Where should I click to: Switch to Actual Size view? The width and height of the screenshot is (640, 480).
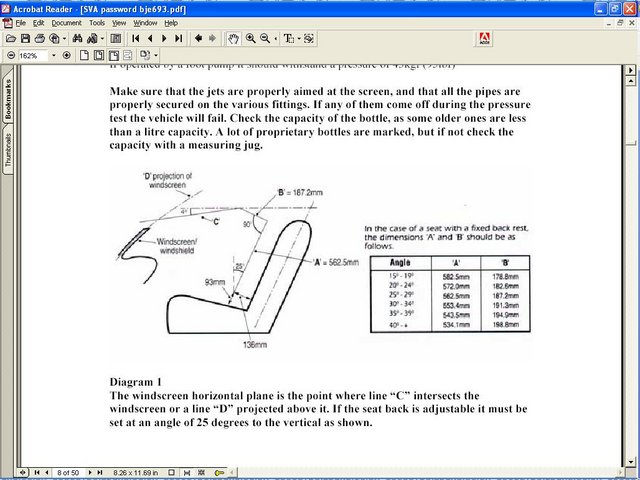pos(86,55)
